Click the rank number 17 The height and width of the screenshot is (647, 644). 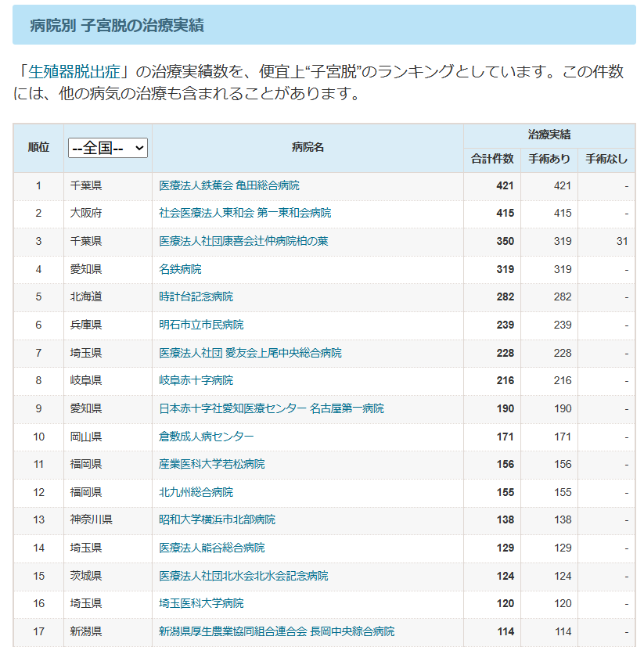click(x=39, y=631)
